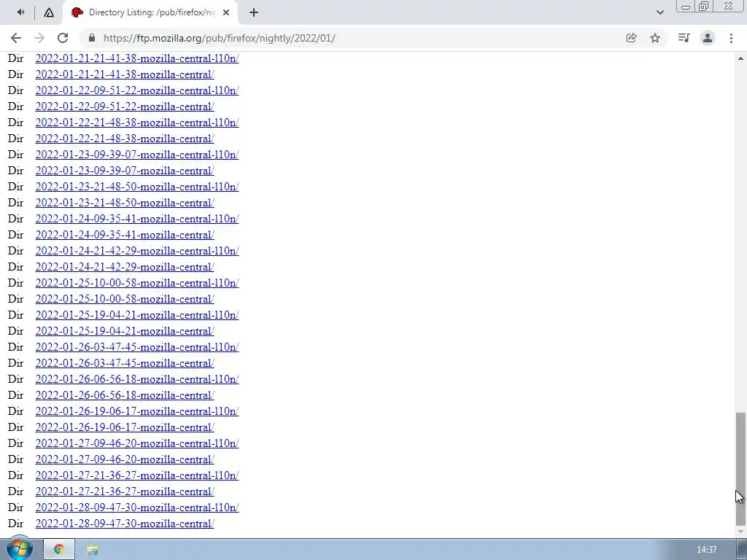Click the scrollbar up arrow
Screen dimensions: 747x560
740,58
